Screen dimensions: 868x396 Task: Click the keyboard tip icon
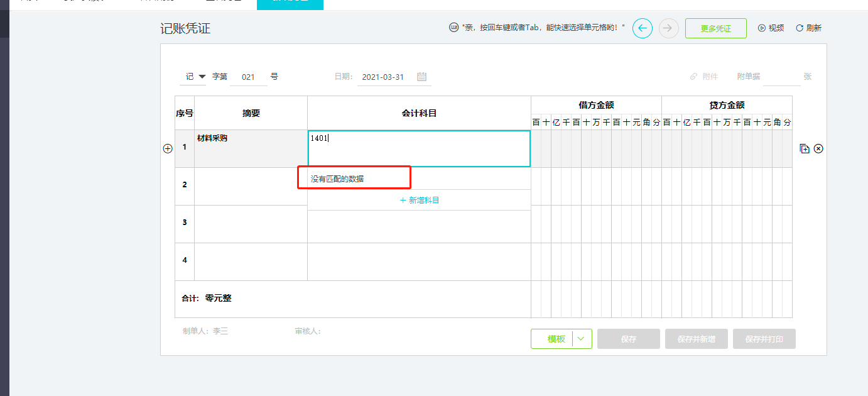(453, 28)
